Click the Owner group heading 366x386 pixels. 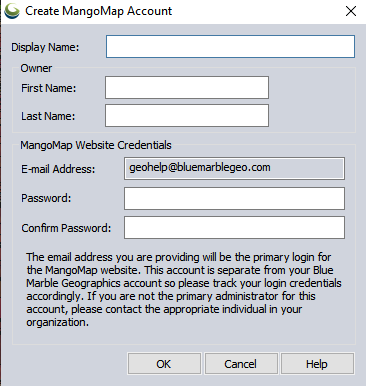click(x=36, y=68)
